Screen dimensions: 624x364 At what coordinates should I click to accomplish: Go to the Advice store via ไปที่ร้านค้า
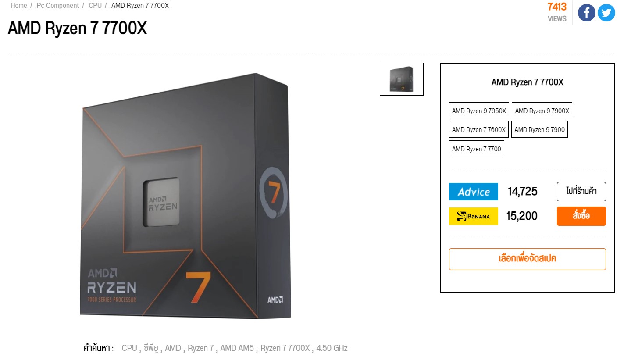(x=581, y=192)
